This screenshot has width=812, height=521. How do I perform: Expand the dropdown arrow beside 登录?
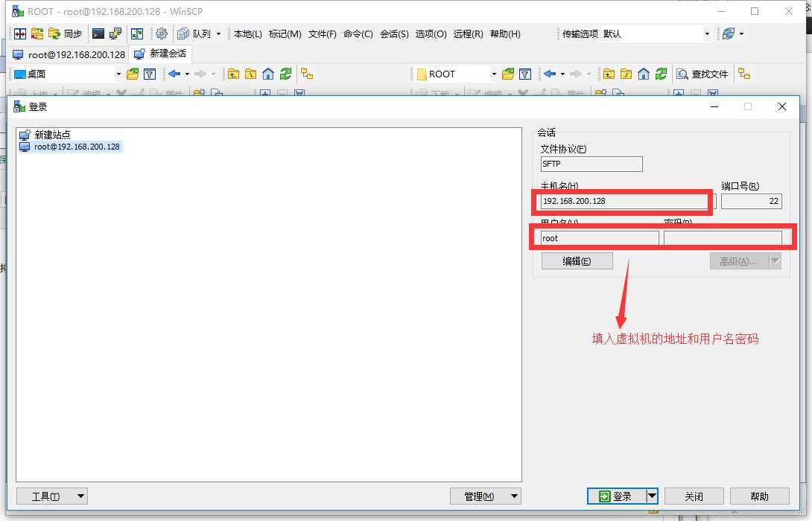click(652, 496)
